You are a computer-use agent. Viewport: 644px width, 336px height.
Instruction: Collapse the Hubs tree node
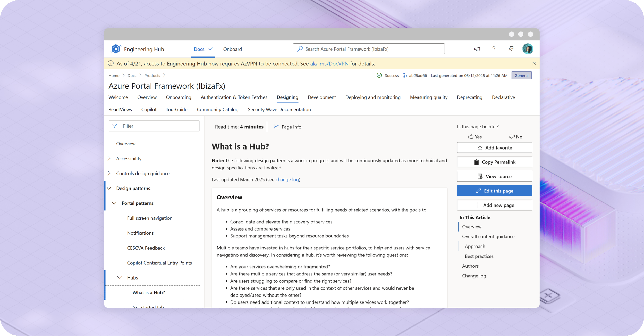120,277
